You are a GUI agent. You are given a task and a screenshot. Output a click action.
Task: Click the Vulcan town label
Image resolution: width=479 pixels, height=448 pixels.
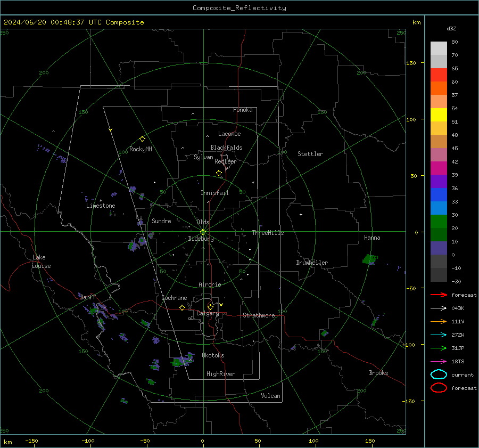coord(271,396)
